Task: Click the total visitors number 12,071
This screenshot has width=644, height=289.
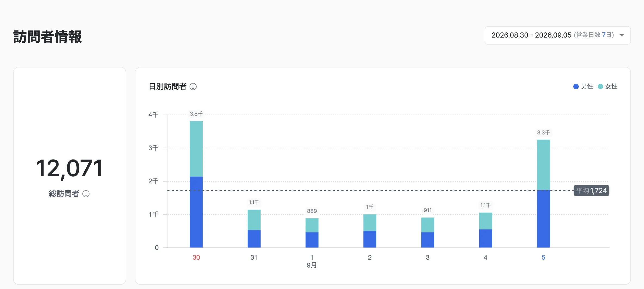Action: click(x=70, y=169)
